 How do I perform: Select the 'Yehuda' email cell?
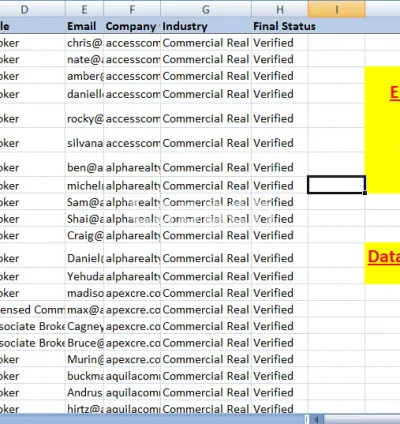(84, 276)
